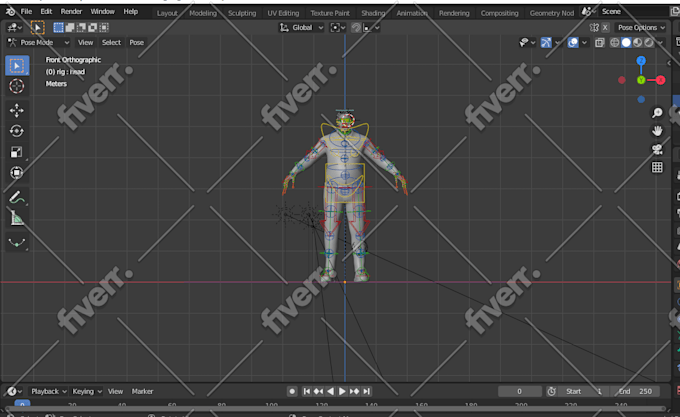Toggle X-axis mirror pose option
Image resolution: width=680 pixels, height=417 pixels.
tap(605, 28)
